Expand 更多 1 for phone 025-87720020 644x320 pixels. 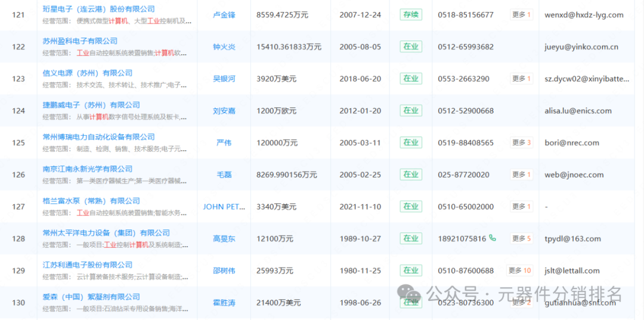(x=522, y=175)
